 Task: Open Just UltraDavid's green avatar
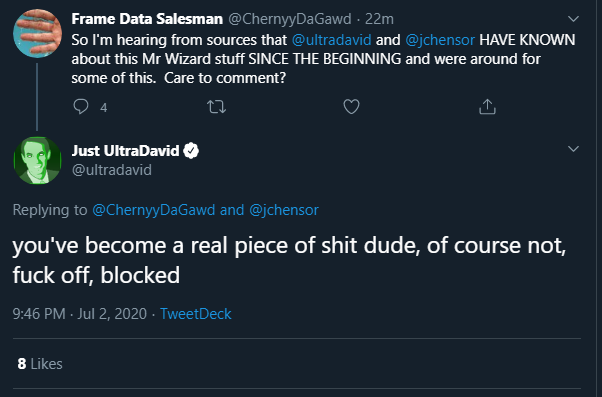click(x=37, y=160)
